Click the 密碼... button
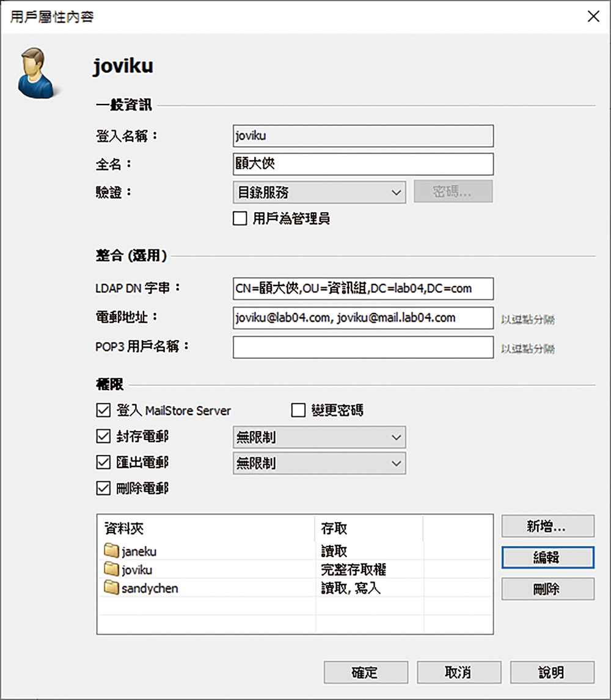The image size is (611, 700). tap(453, 191)
